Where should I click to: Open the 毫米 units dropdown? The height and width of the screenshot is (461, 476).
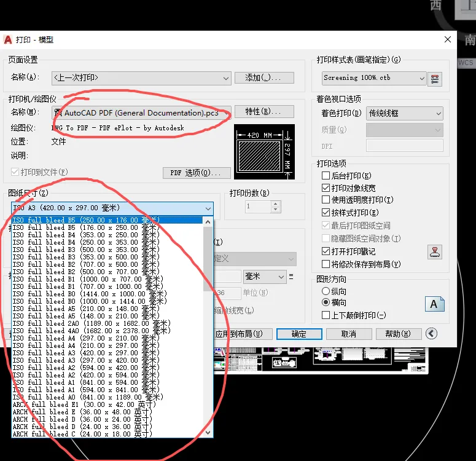pos(265,277)
